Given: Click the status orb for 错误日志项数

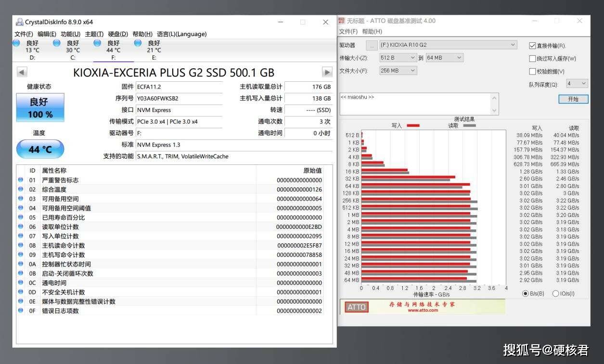Looking at the screenshot, I should [x=21, y=310].
